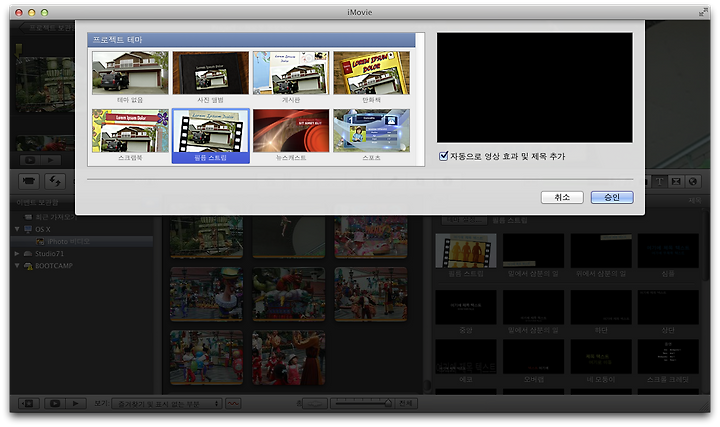Select the 오버랩 title style

pos(533,357)
